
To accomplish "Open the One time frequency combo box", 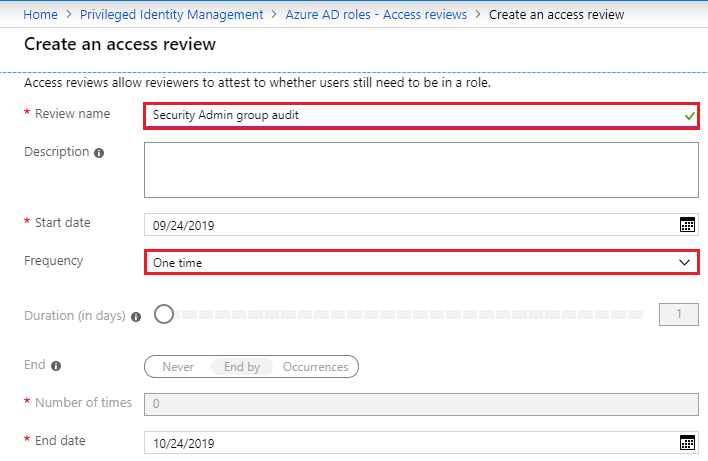I will (422, 262).
